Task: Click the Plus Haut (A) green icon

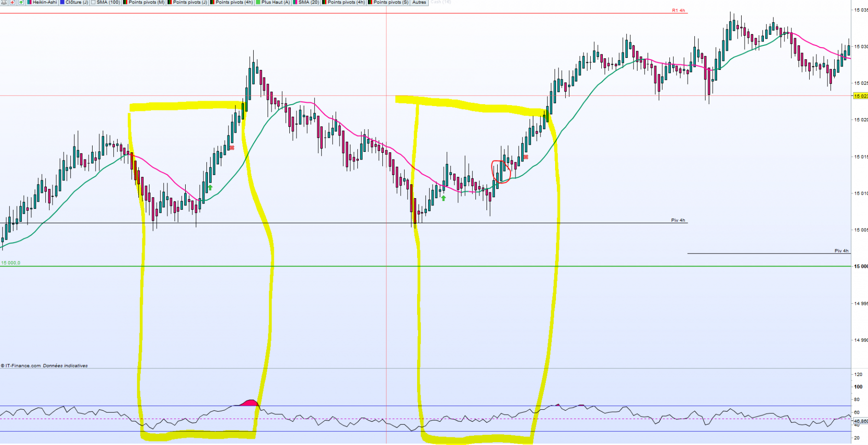Action: coord(258,2)
